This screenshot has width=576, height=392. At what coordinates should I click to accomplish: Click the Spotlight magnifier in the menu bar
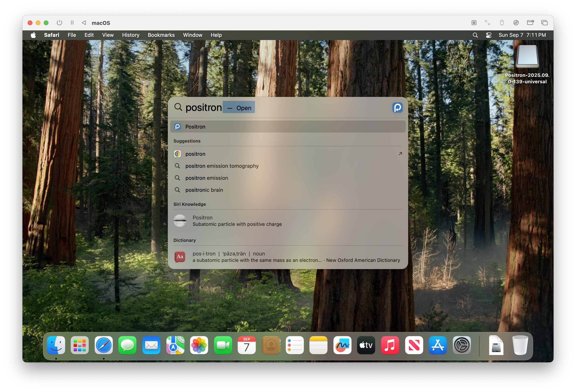point(475,35)
